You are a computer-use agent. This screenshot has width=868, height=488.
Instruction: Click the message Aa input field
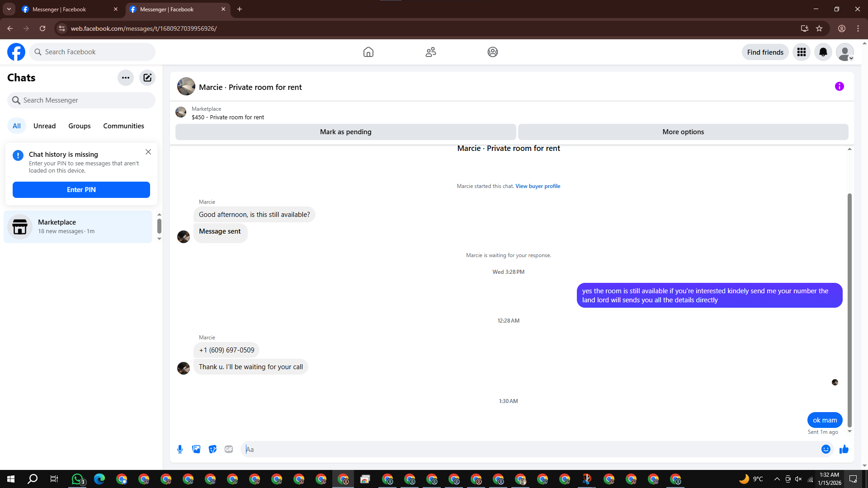(x=529, y=449)
